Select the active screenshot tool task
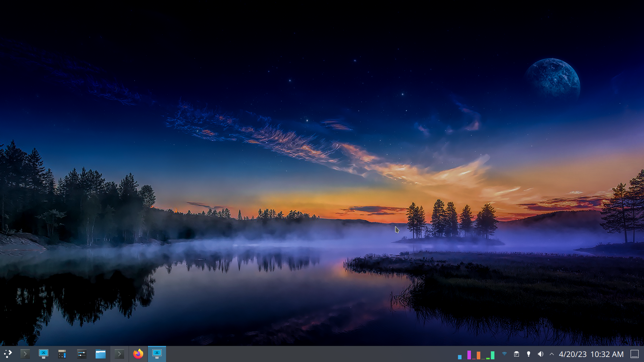 pos(157,354)
